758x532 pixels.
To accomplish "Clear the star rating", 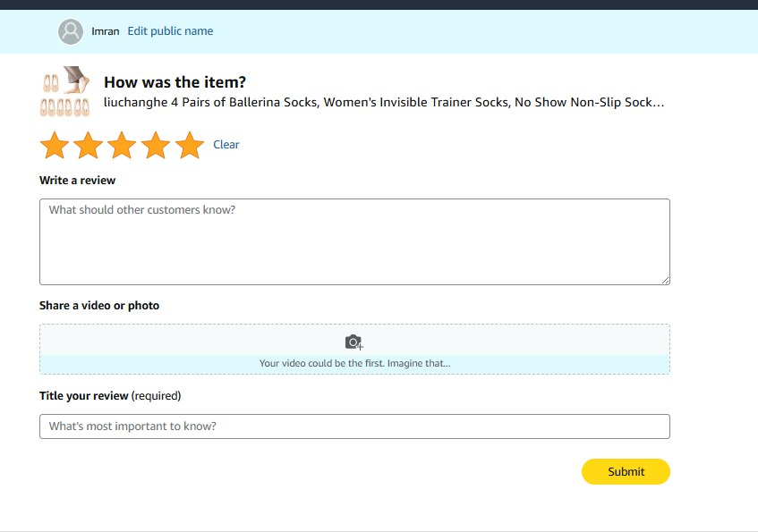I will pyautogui.click(x=226, y=145).
